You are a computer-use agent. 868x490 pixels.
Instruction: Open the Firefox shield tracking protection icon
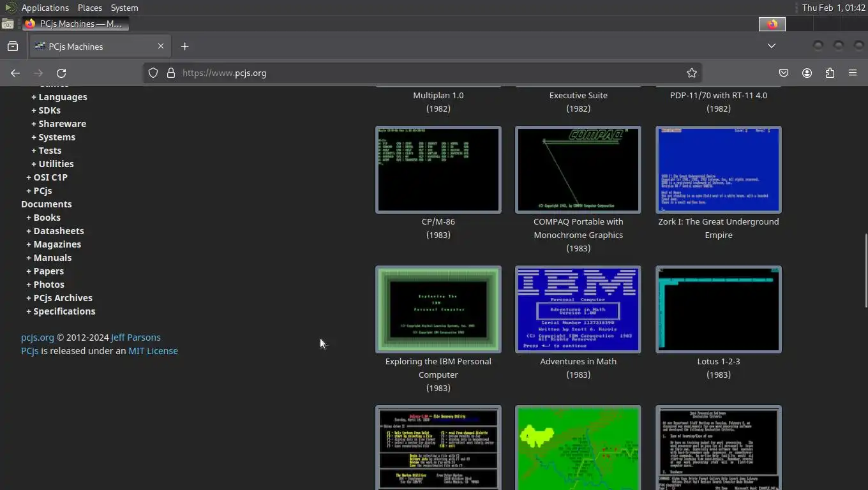153,73
